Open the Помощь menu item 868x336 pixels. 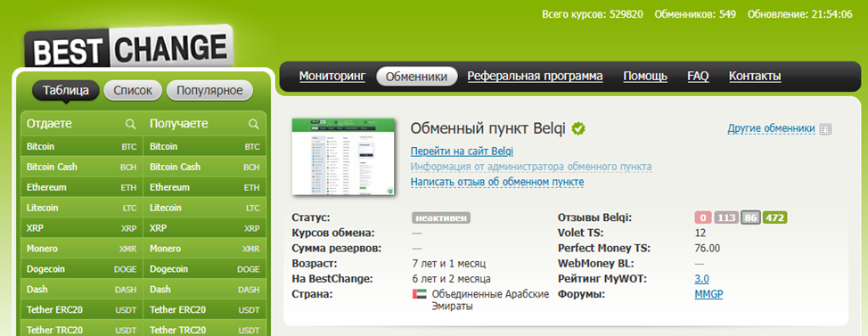[645, 77]
